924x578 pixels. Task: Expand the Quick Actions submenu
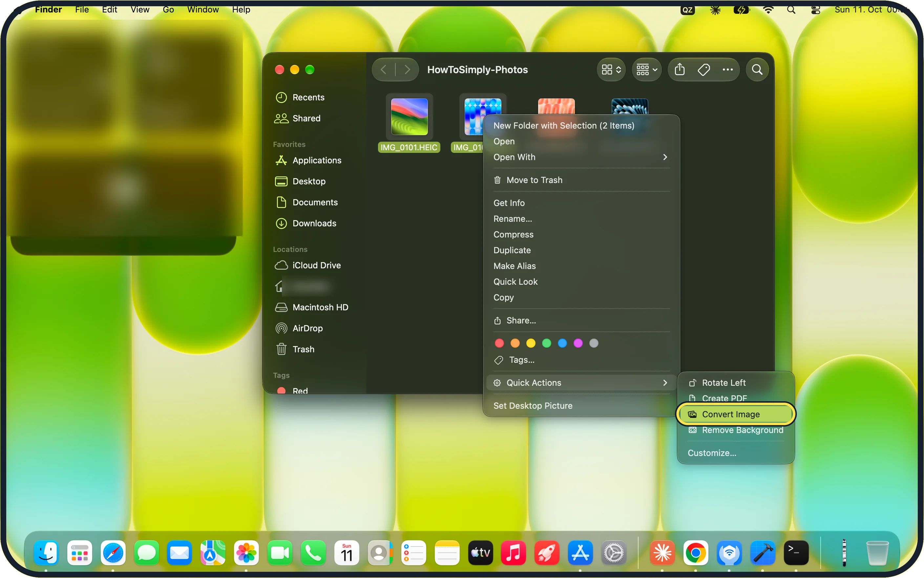tap(580, 383)
